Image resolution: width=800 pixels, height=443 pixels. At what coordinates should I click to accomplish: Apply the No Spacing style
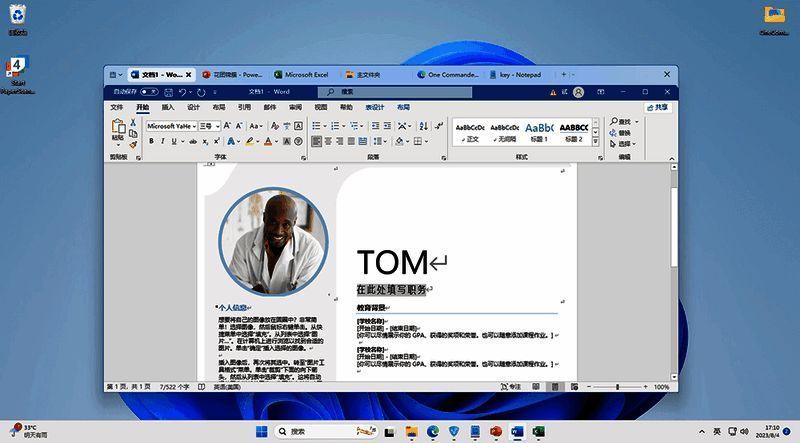pos(505,132)
